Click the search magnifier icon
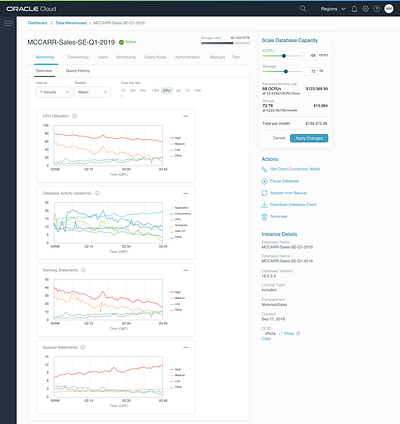The height and width of the screenshot is (424, 400). click(x=303, y=9)
